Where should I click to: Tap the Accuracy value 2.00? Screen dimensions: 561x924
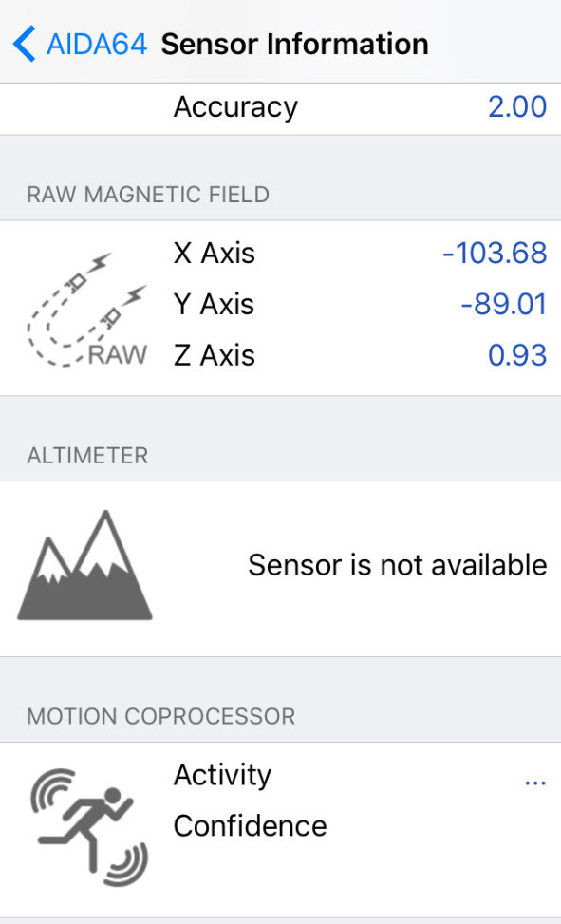(517, 107)
